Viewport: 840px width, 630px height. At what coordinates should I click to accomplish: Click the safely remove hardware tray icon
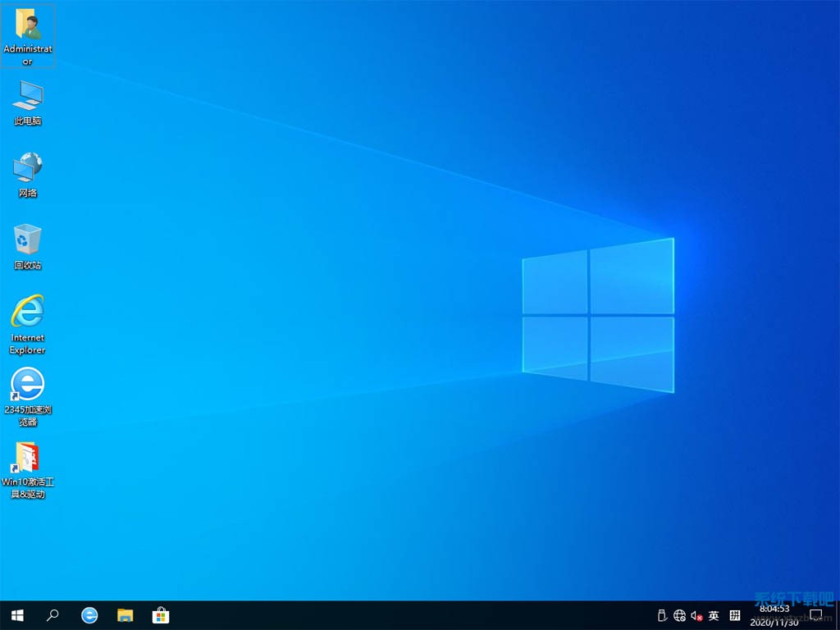[662, 615]
